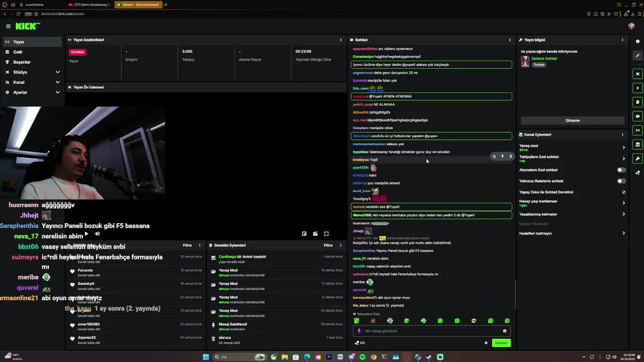Open the lightning bolt quick actions icon

click(637, 88)
